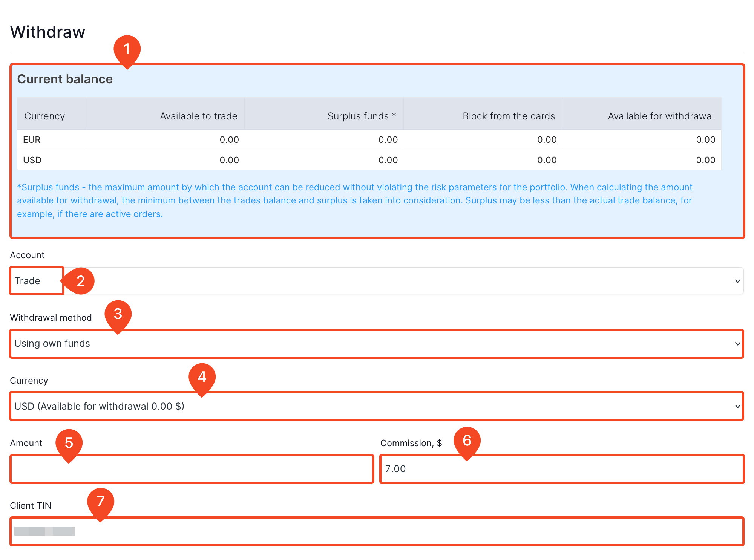
Task: Select the USD row label in table
Action: click(32, 160)
